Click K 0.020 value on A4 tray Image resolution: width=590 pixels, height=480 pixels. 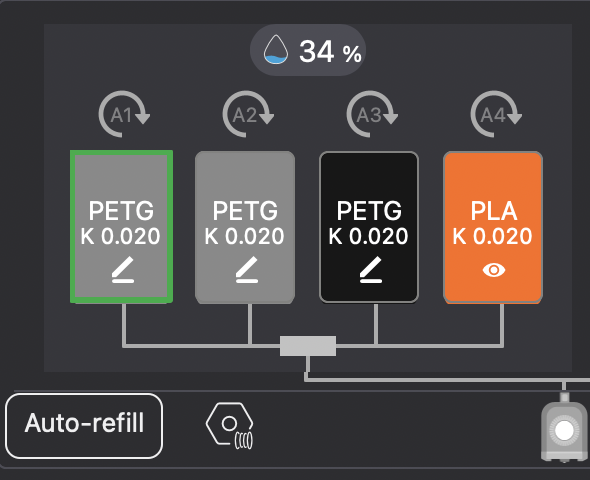click(x=492, y=236)
